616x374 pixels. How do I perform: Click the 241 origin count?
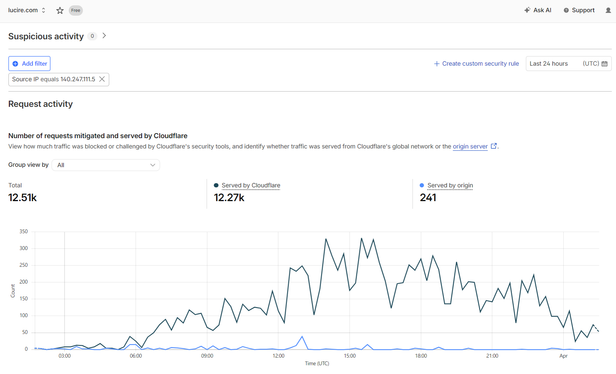point(428,198)
